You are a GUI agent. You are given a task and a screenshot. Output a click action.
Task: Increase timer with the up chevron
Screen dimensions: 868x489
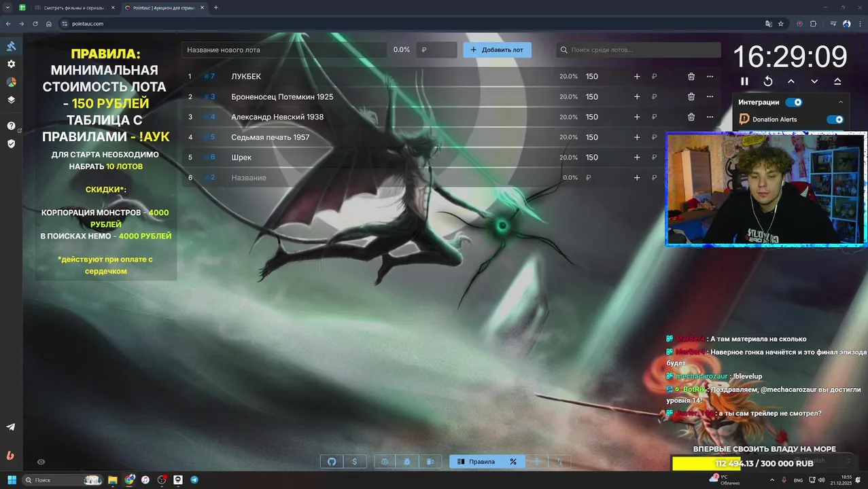coord(791,81)
